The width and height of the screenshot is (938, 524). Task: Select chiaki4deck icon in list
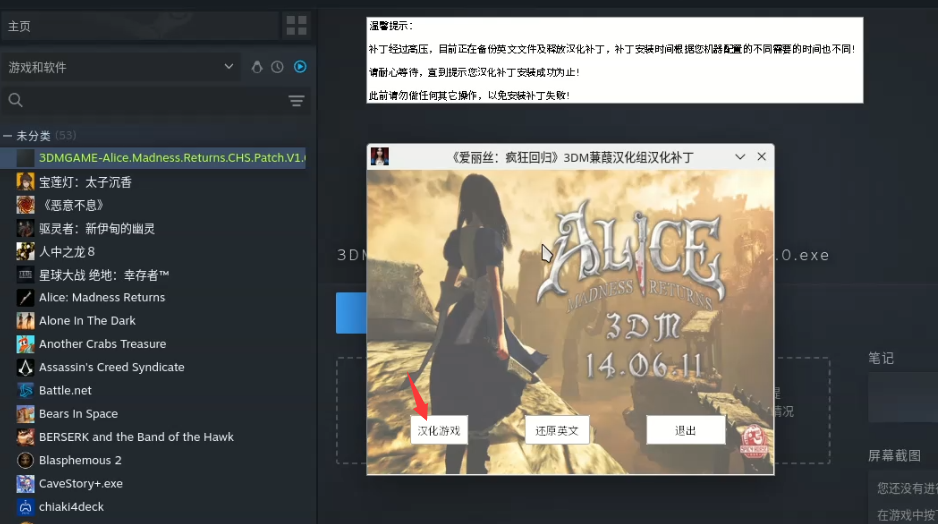click(25, 507)
